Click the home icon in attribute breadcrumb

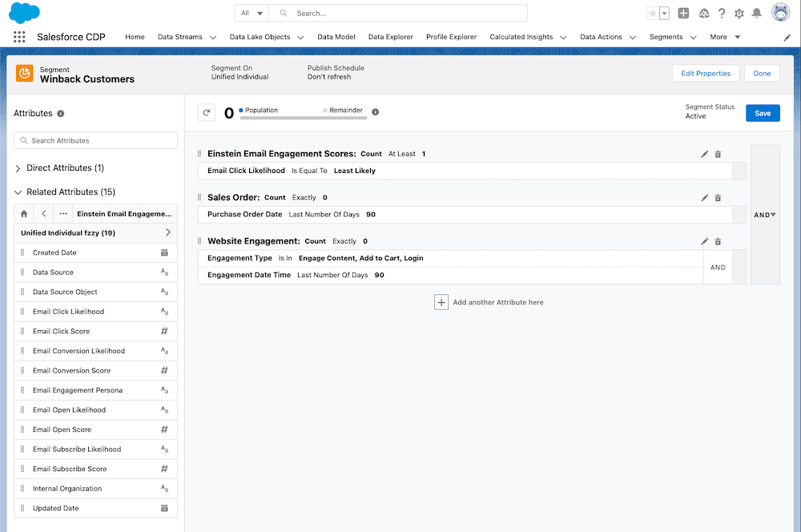click(24, 214)
